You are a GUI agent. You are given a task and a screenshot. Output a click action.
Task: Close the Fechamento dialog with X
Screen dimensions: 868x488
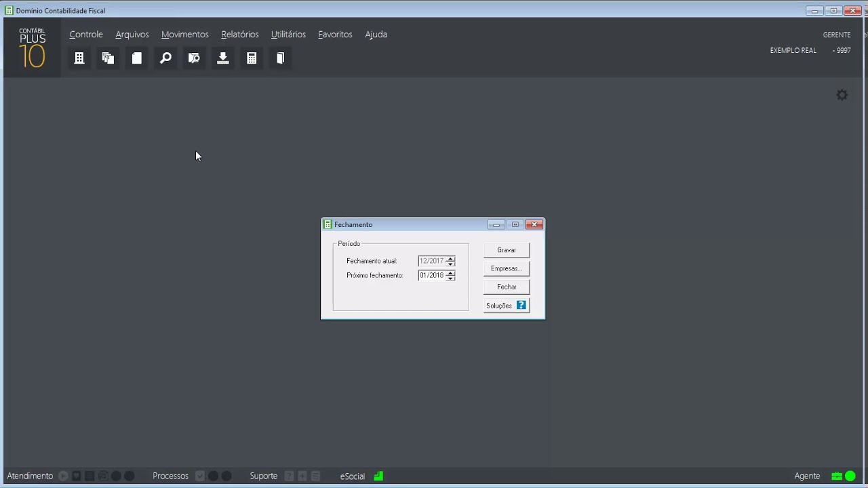coord(534,224)
